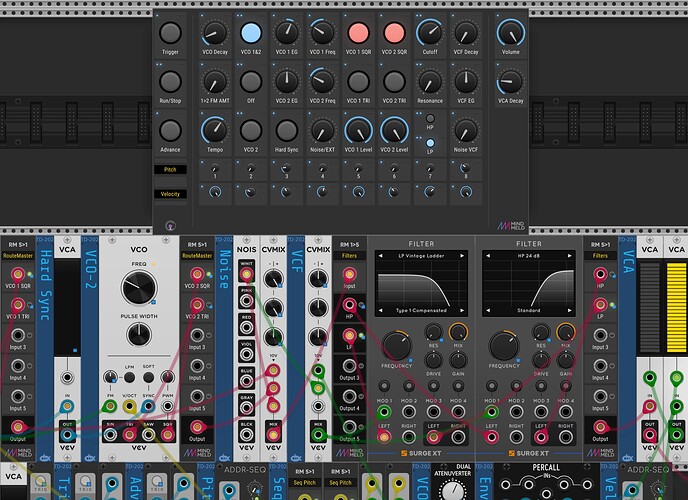Click the VCO 2 TRI RouteMaster input jack

pos(197,305)
